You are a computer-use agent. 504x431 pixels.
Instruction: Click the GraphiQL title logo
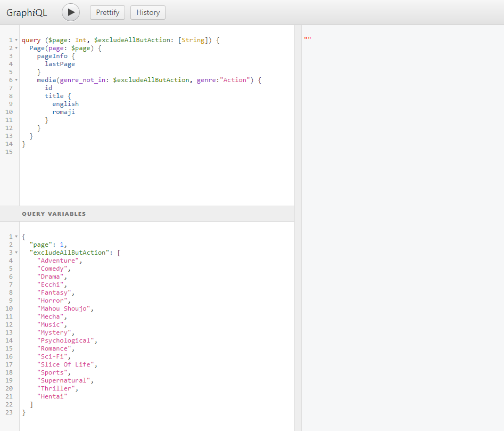pos(27,13)
